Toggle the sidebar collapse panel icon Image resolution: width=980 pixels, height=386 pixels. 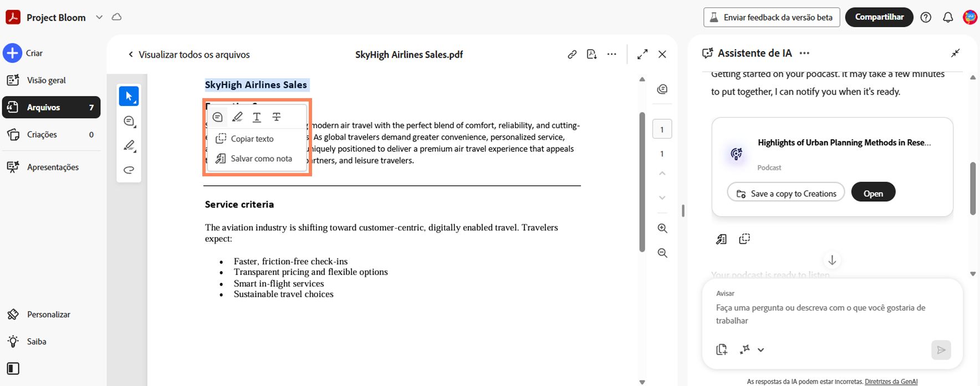point(13,369)
